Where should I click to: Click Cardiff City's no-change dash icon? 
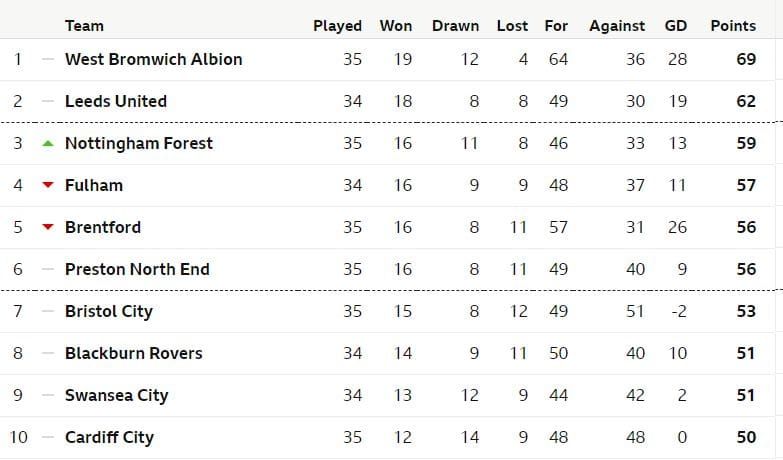click(48, 438)
